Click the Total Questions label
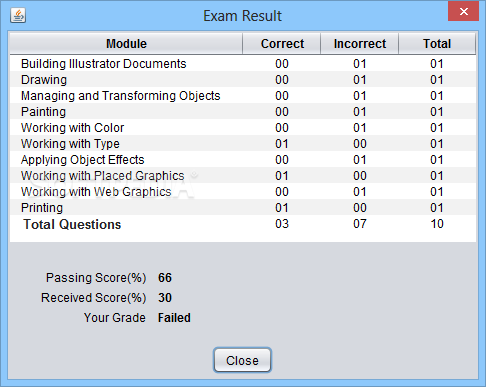Image resolution: width=486 pixels, height=387 pixels. [72, 224]
